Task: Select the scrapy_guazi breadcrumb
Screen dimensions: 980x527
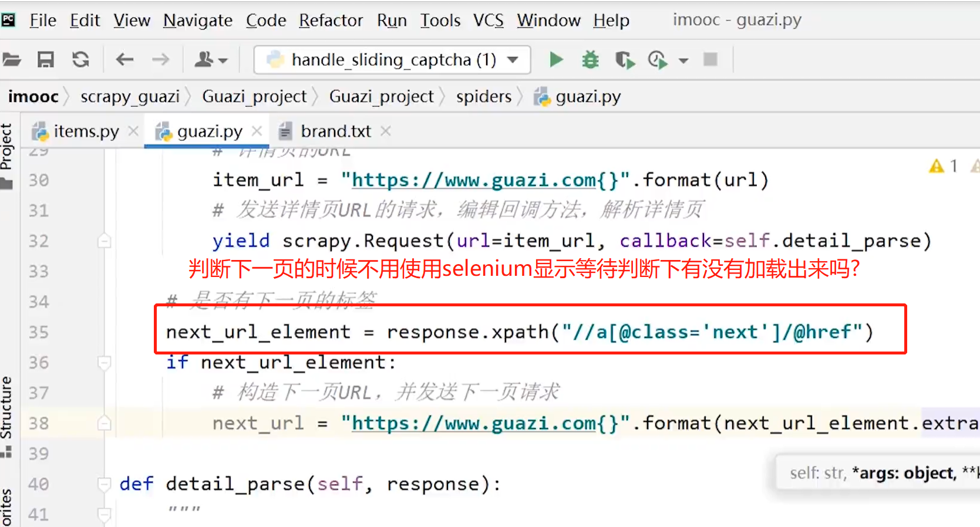Action: point(130,96)
